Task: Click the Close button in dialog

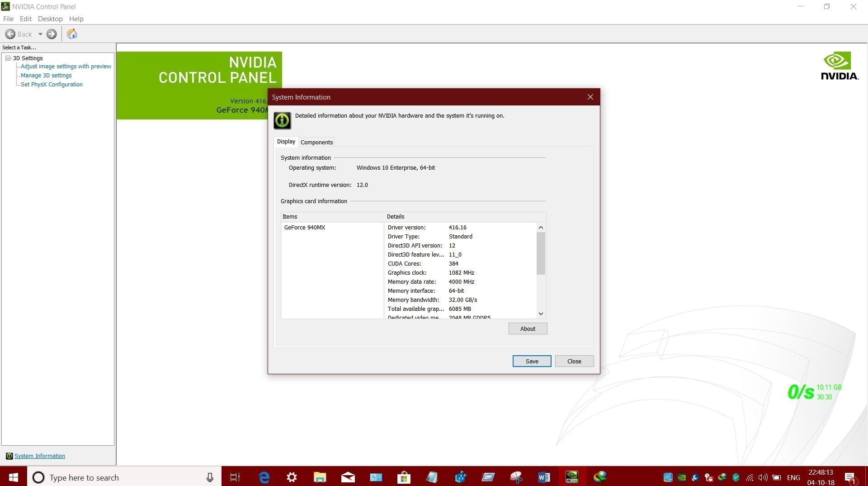Action: pyautogui.click(x=574, y=361)
